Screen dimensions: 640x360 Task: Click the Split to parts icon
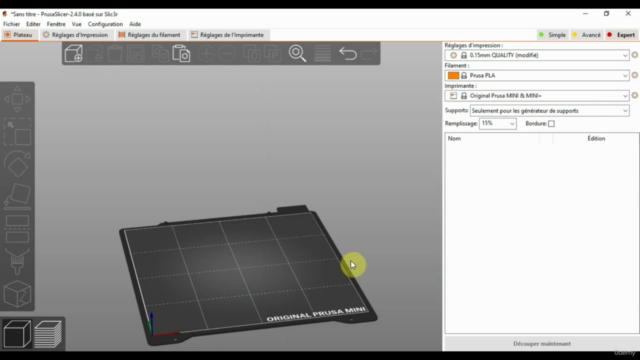tap(273, 53)
